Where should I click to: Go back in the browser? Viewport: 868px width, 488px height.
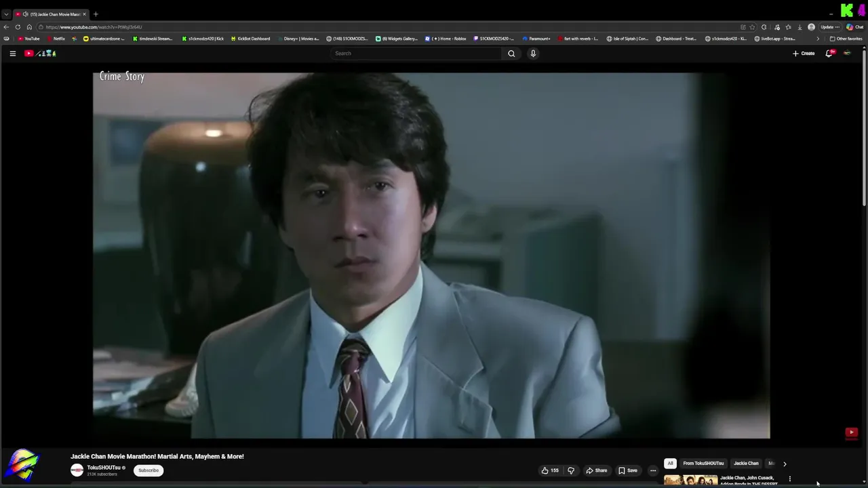point(6,27)
